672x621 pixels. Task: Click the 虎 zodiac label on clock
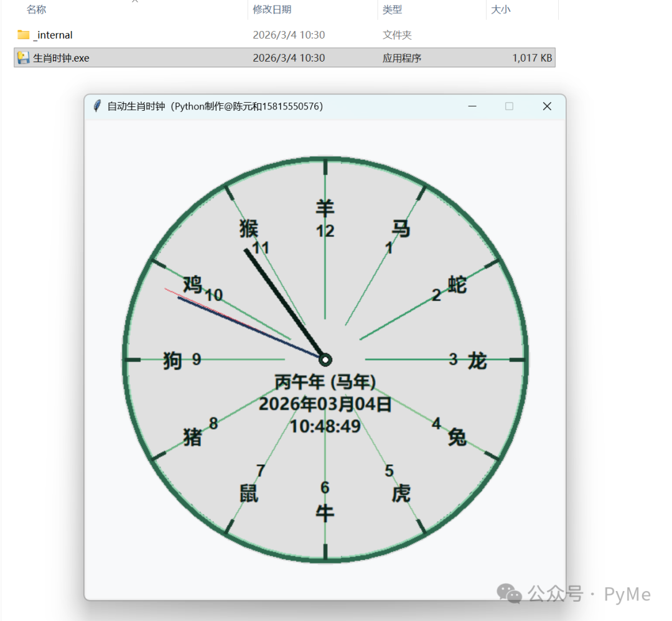[401, 493]
